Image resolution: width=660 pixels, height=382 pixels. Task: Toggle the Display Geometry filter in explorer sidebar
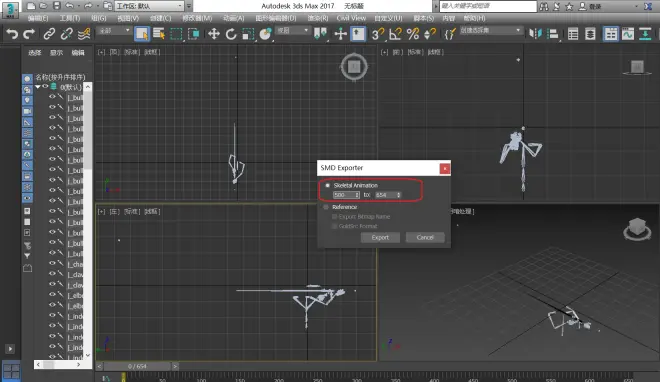pos(27,79)
